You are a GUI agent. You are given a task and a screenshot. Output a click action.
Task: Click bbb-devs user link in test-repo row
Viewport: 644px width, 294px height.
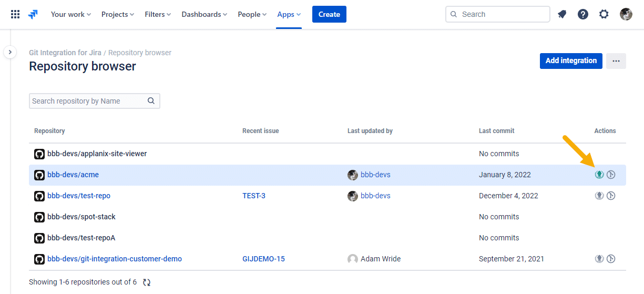pos(375,196)
